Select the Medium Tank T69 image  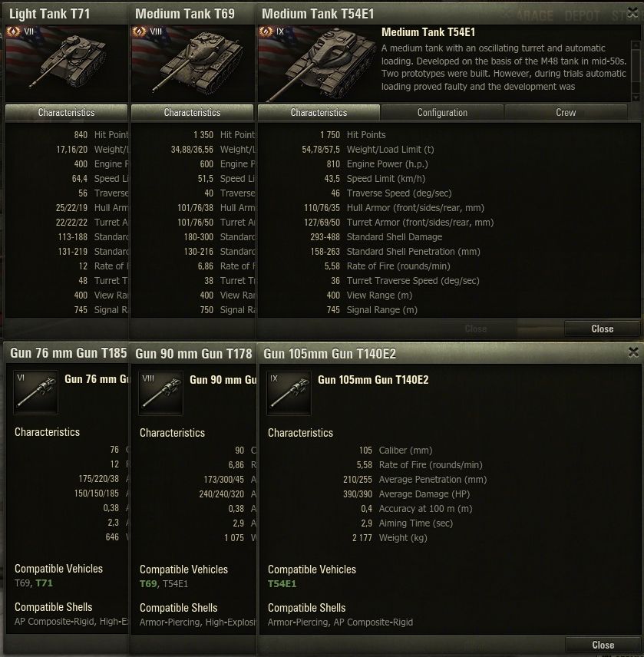tap(193, 63)
